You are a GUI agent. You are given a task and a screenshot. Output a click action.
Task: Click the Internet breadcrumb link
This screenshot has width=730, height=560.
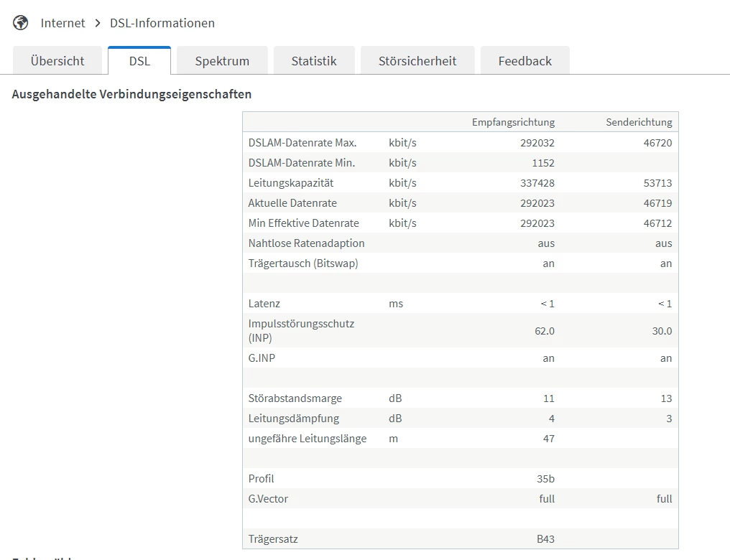tap(63, 23)
